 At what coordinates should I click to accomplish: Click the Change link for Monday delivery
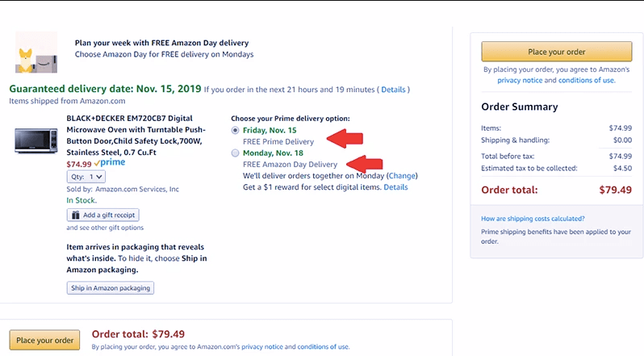(403, 175)
